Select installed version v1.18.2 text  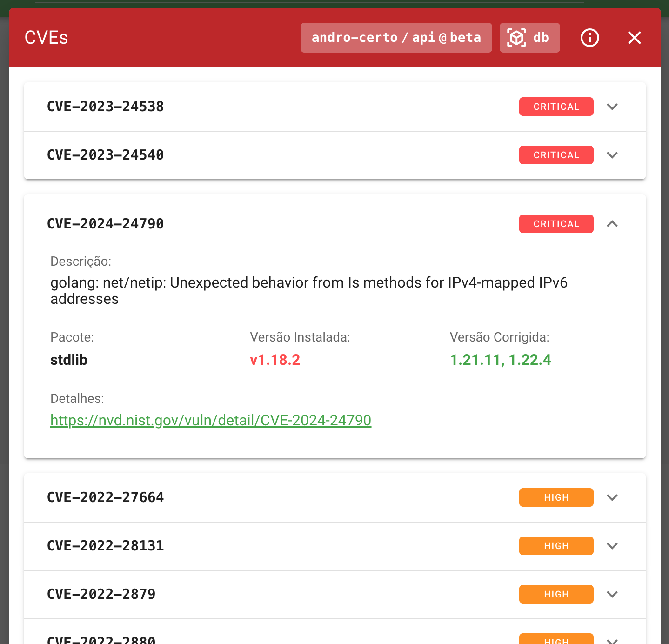(x=275, y=360)
